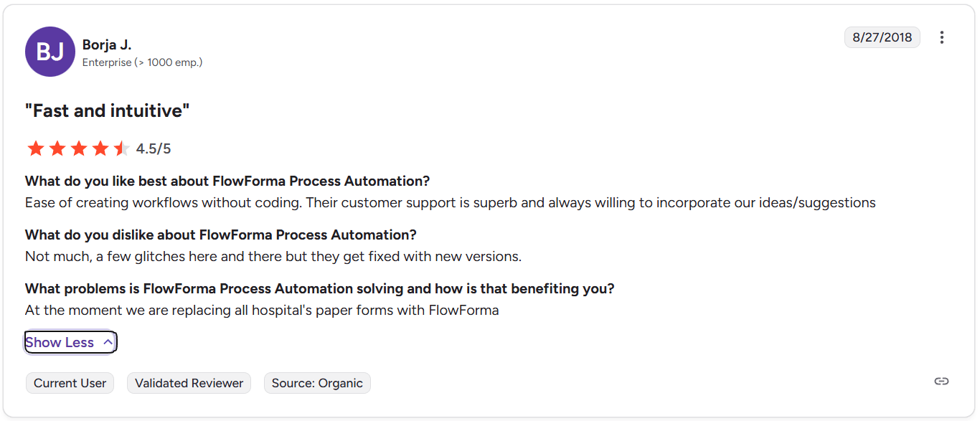The width and height of the screenshot is (980, 421).
Task: Click the copy review link icon
Action: click(941, 382)
